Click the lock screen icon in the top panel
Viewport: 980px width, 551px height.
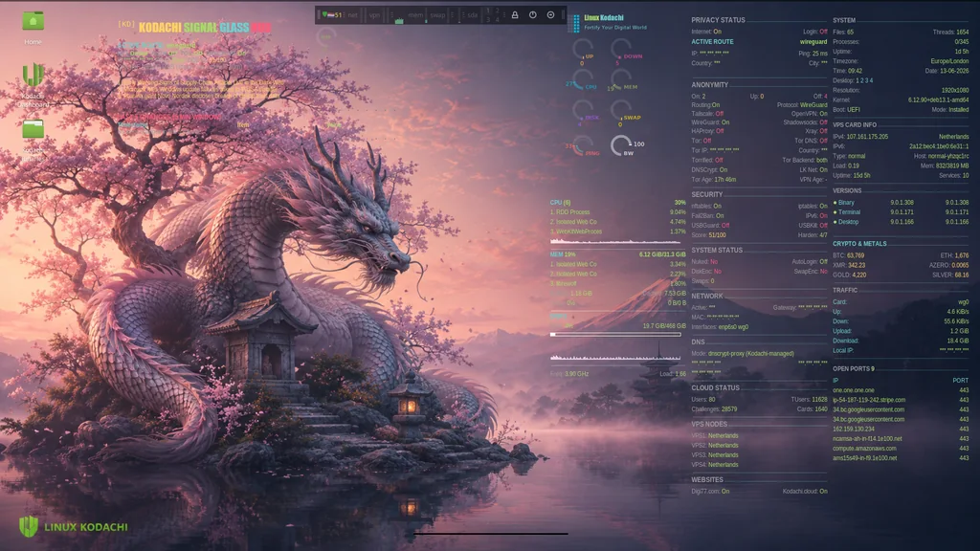click(515, 15)
